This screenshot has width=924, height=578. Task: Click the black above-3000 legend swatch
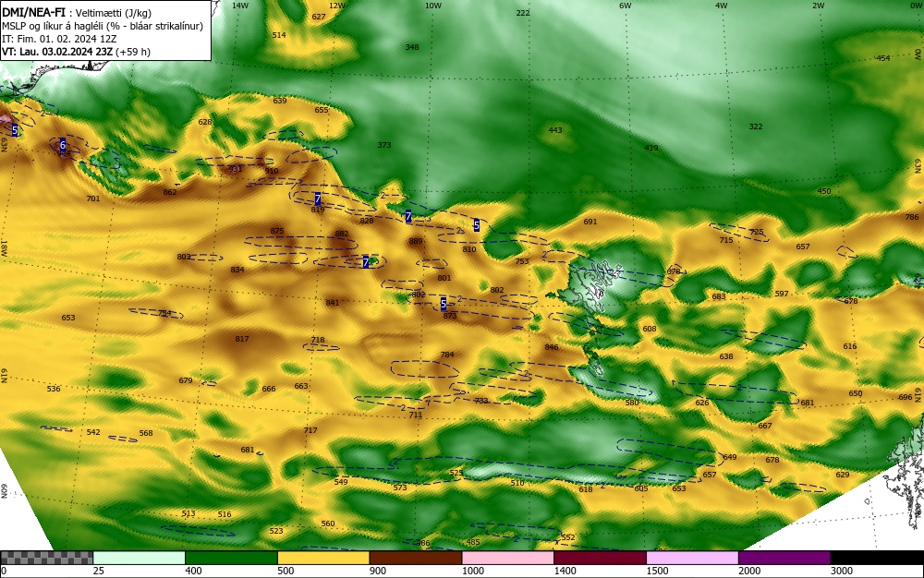coord(877,558)
